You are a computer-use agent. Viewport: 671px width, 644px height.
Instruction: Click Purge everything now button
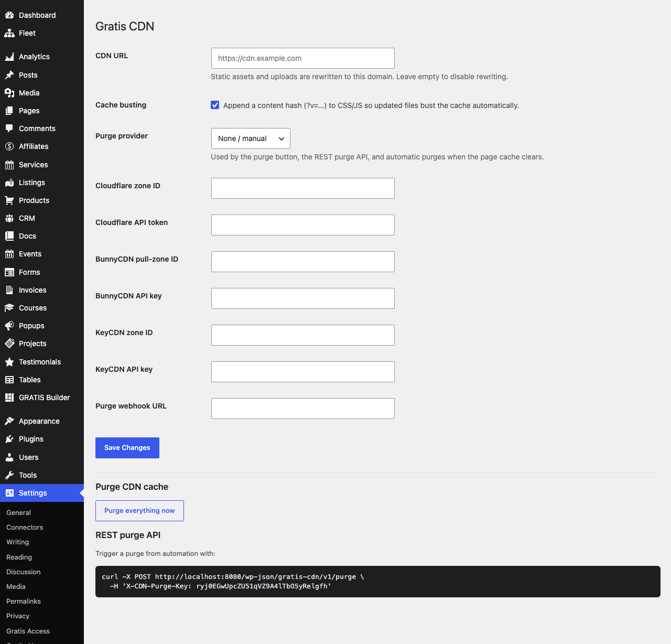(x=139, y=511)
